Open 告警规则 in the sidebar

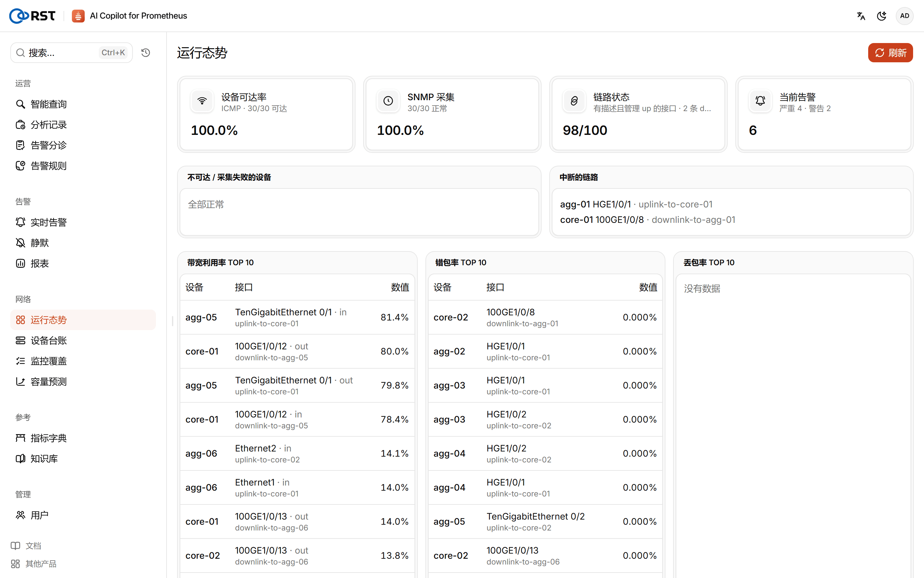[83, 165]
